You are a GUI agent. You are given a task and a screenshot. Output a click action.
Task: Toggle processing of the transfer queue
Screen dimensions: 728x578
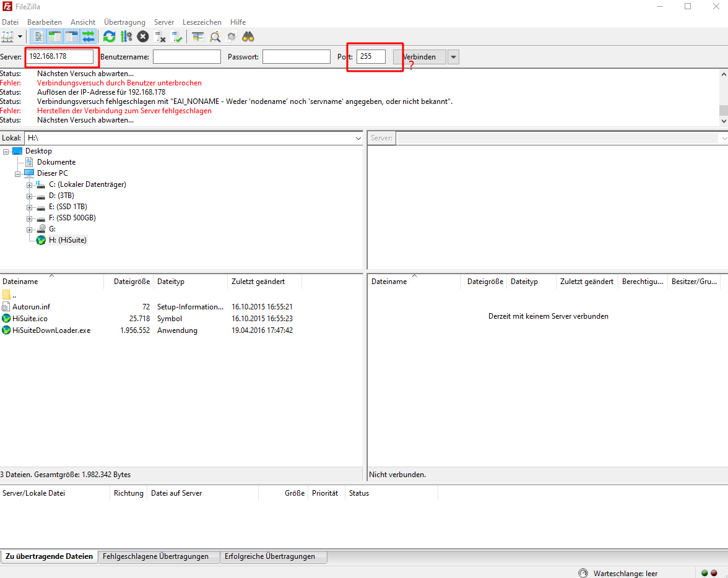coord(126,37)
